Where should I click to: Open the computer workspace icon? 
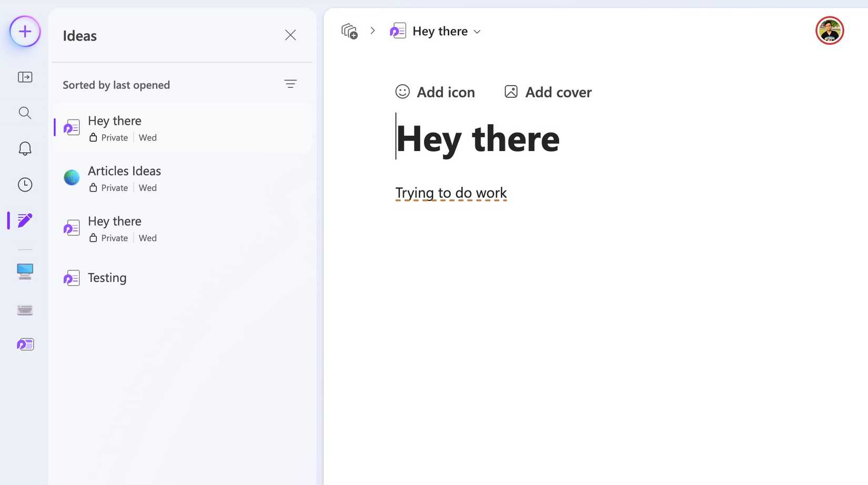(x=24, y=271)
